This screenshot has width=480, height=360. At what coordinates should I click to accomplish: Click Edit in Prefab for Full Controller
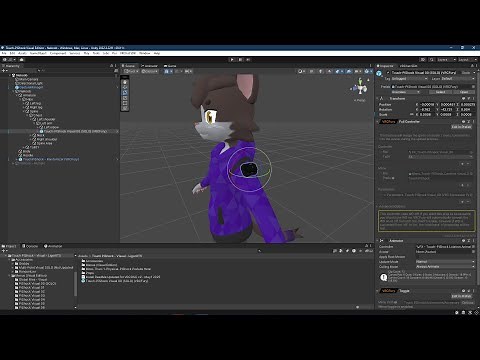coord(462,127)
